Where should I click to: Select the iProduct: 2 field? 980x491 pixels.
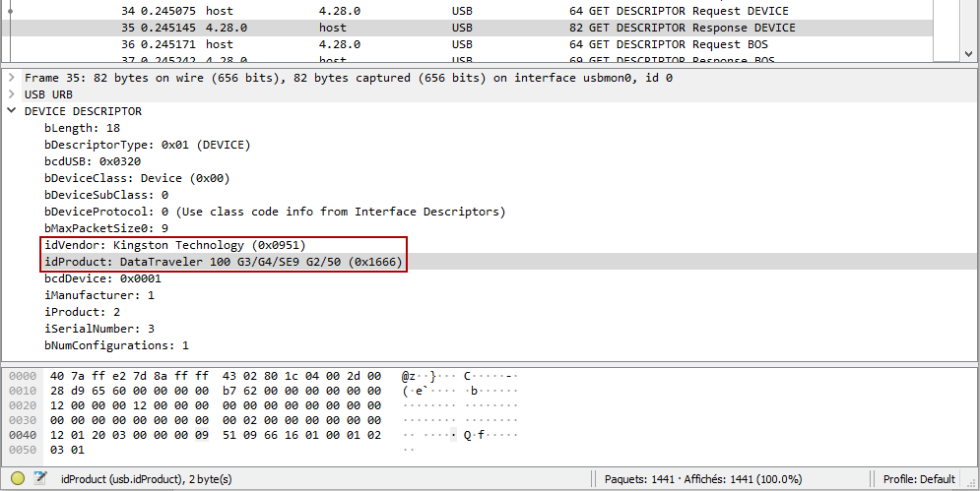(82, 312)
